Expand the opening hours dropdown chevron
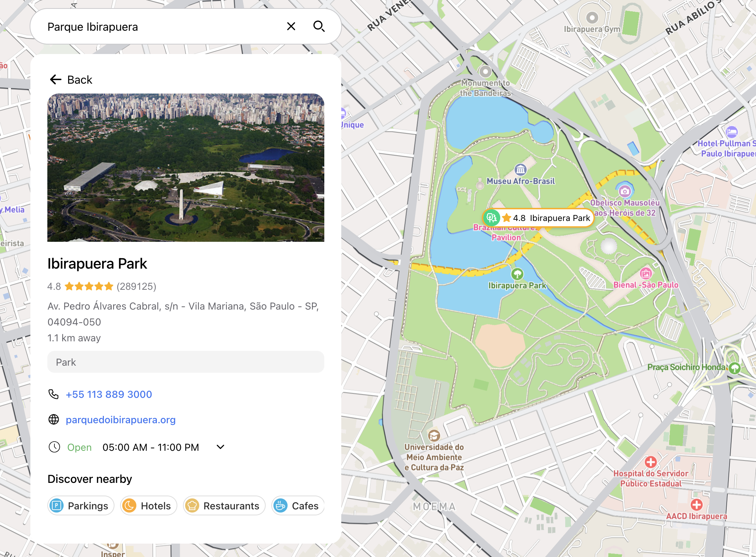 (220, 447)
